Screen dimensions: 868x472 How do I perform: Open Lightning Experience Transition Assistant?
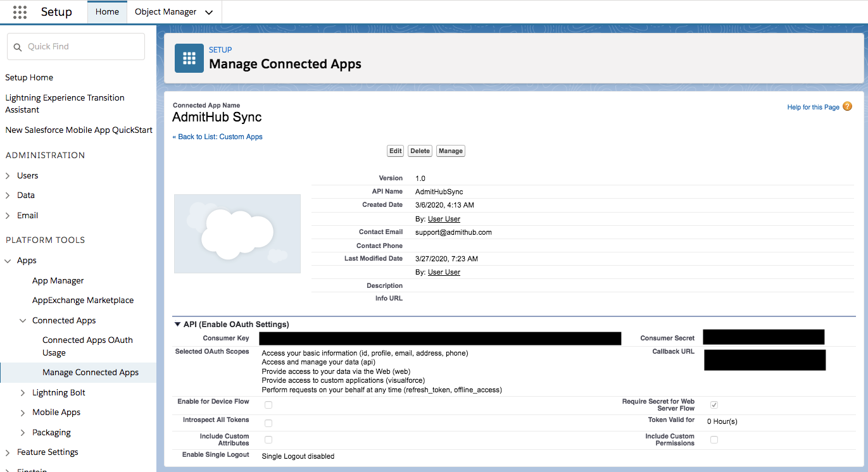coord(65,104)
